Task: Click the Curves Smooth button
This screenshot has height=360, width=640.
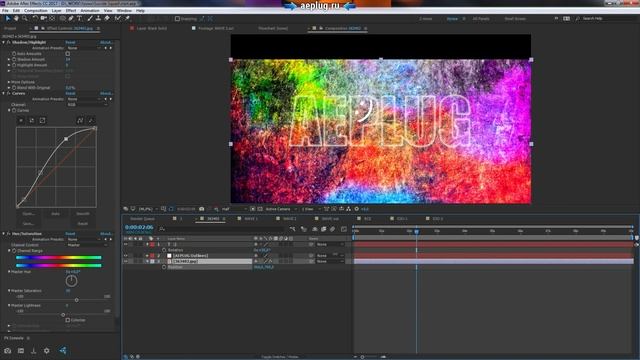Action: tap(83, 213)
